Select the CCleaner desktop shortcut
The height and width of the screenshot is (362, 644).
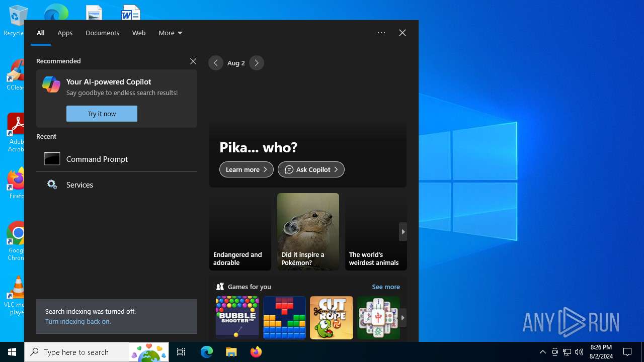[15, 74]
